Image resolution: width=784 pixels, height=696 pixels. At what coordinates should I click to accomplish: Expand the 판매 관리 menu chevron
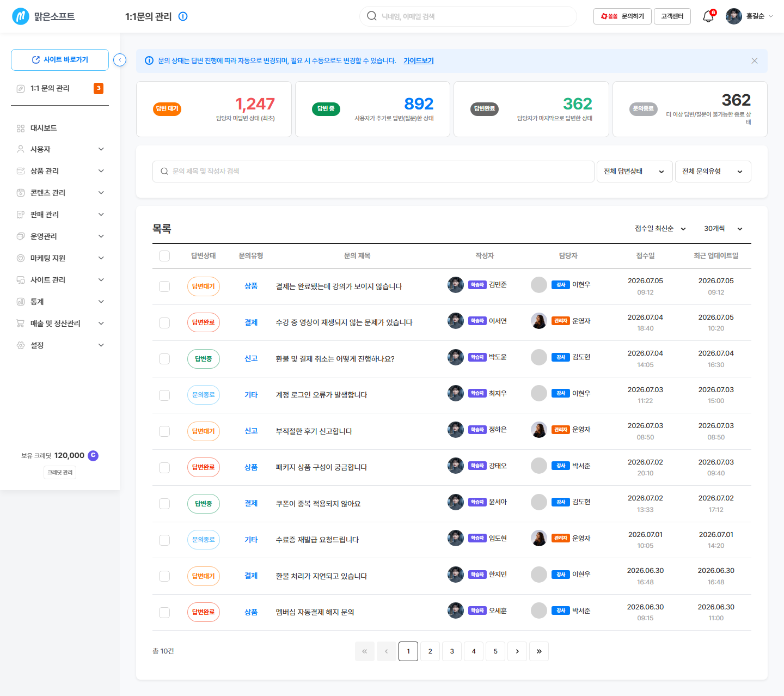point(101,215)
